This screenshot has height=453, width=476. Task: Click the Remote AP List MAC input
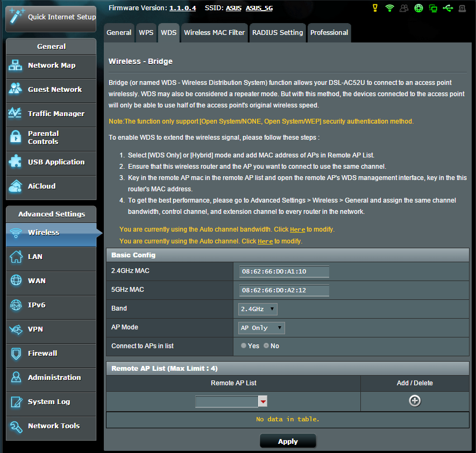coord(227,401)
